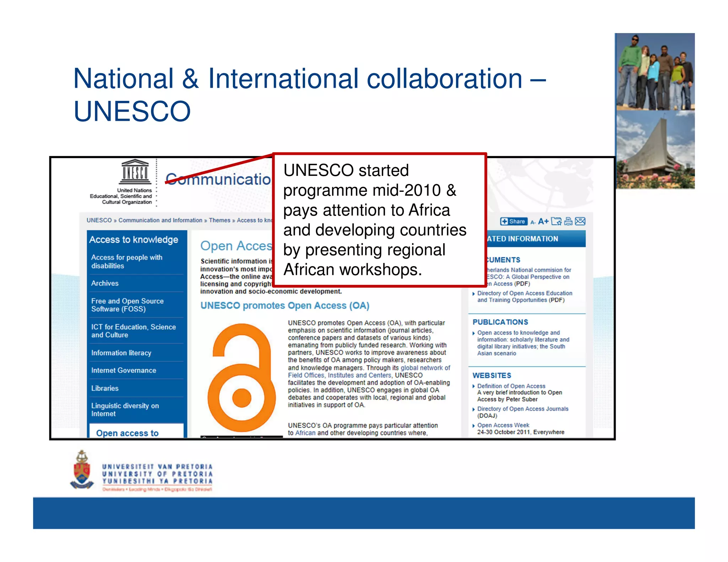728x562 pixels.
Task: Open the UNESCO breadcrumb link
Action: click(99, 220)
